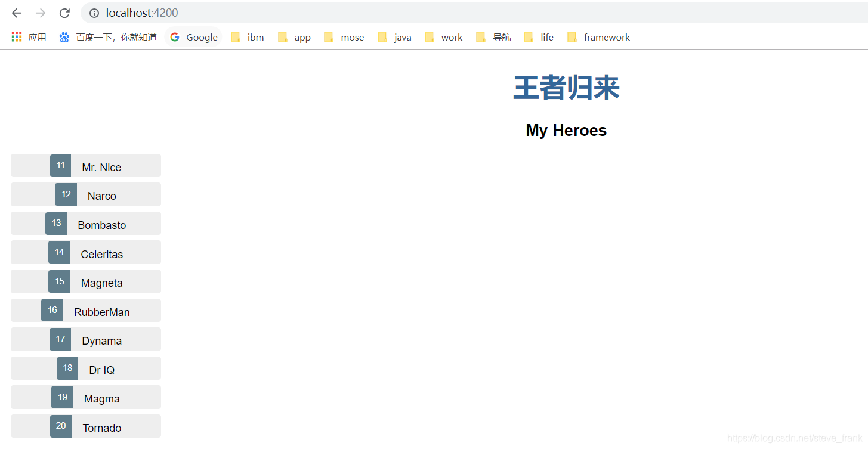868x449 pixels.
Task: Focus the localhost:4200 address bar
Action: (474, 13)
